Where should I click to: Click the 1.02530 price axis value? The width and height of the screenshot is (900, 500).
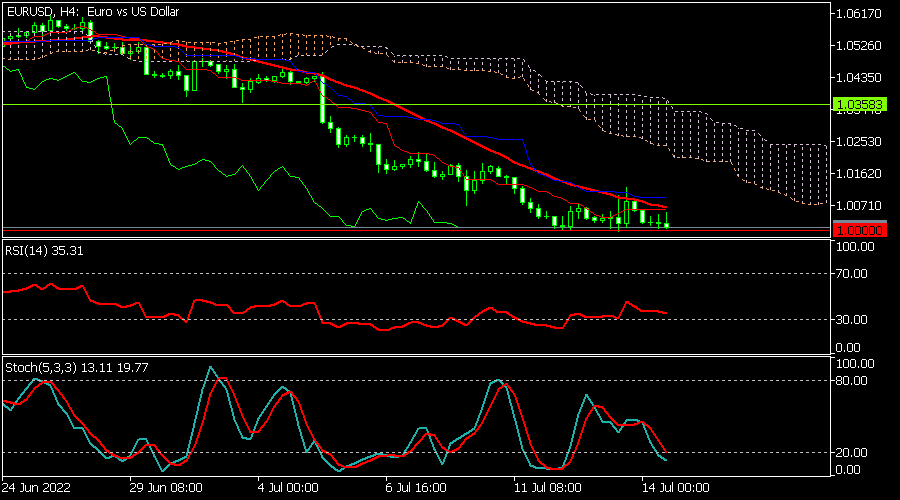859,141
